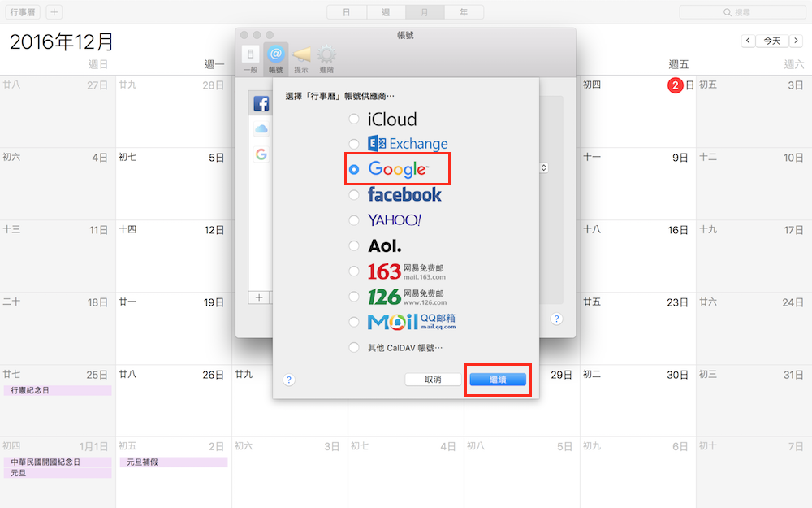Image resolution: width=812 pixels, height=508 pixels.
Task: Select the 31日 day cell
Action: 754,400
